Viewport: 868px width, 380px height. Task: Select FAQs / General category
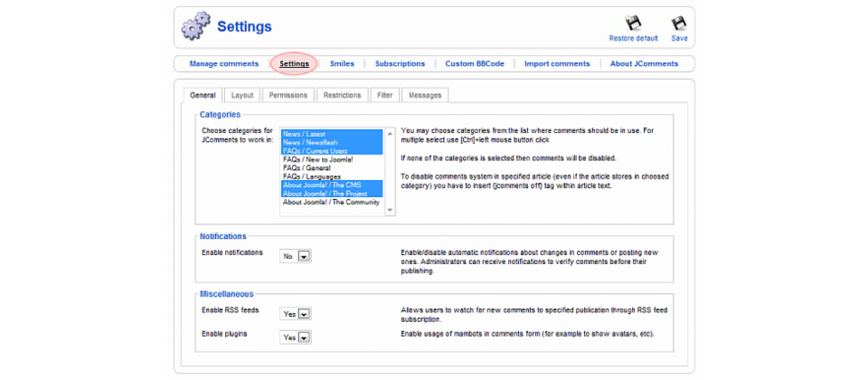pos(332,168)
